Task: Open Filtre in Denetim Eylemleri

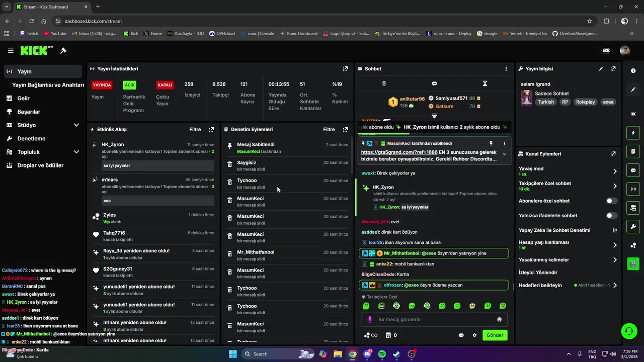Action: (329, 129)
